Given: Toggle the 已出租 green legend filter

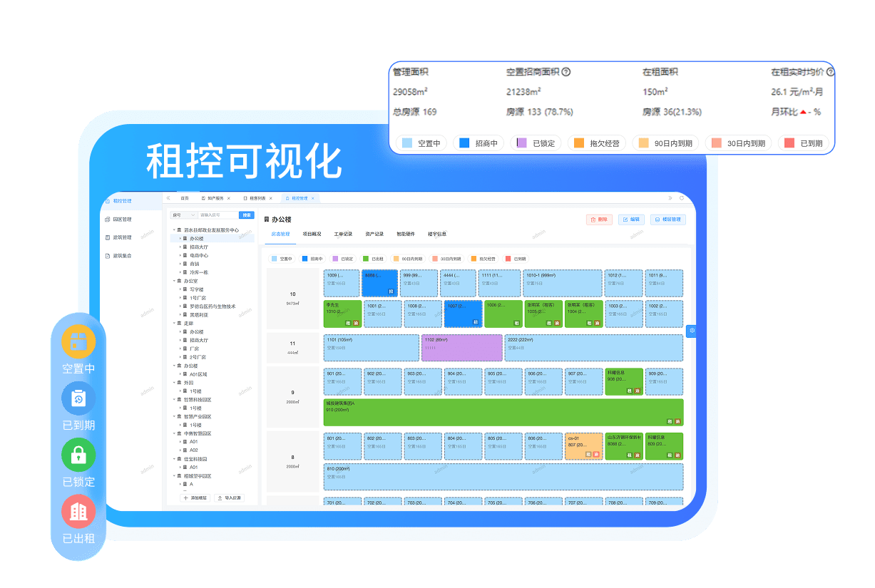Looking at the screenshot, I should click(373, 259).
